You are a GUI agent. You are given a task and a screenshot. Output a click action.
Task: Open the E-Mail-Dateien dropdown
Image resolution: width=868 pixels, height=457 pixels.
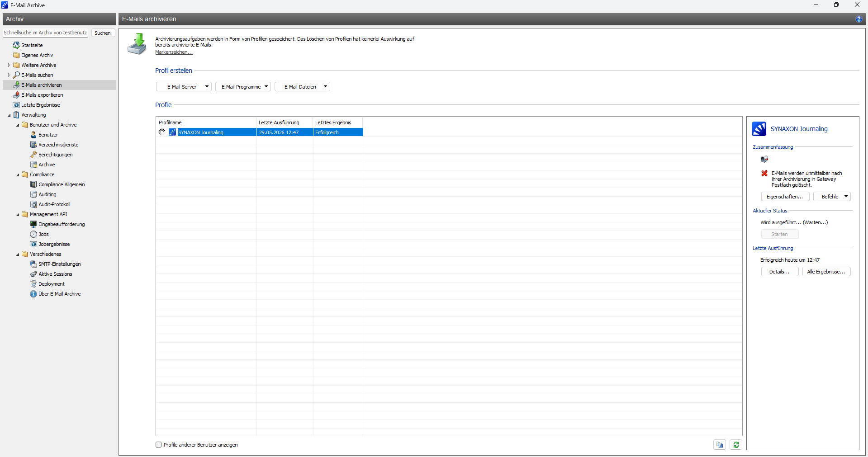coord(302,87)
